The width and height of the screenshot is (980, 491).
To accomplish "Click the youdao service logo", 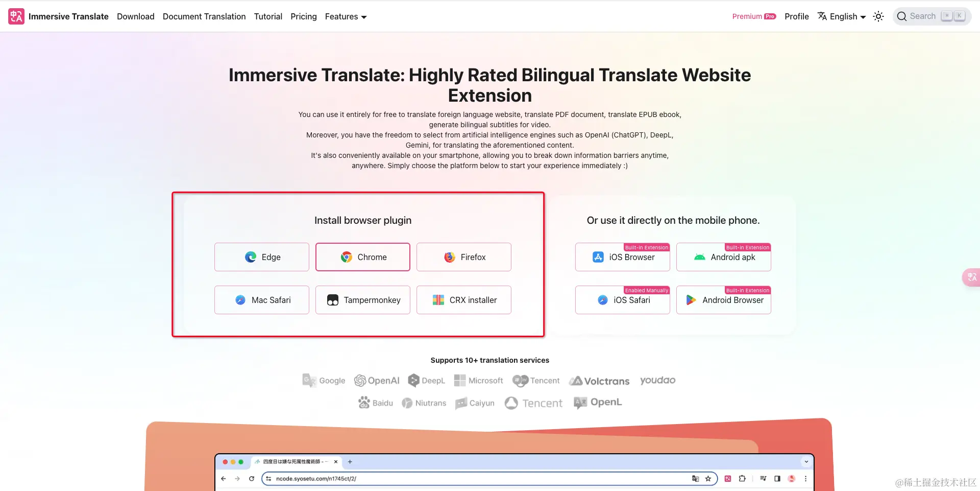I will (658, 381).
